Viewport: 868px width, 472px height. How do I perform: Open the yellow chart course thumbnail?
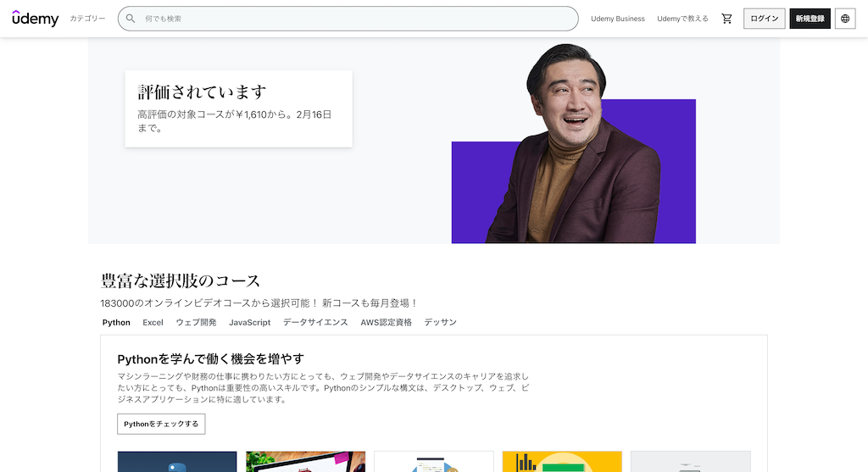tap(562, 462)
